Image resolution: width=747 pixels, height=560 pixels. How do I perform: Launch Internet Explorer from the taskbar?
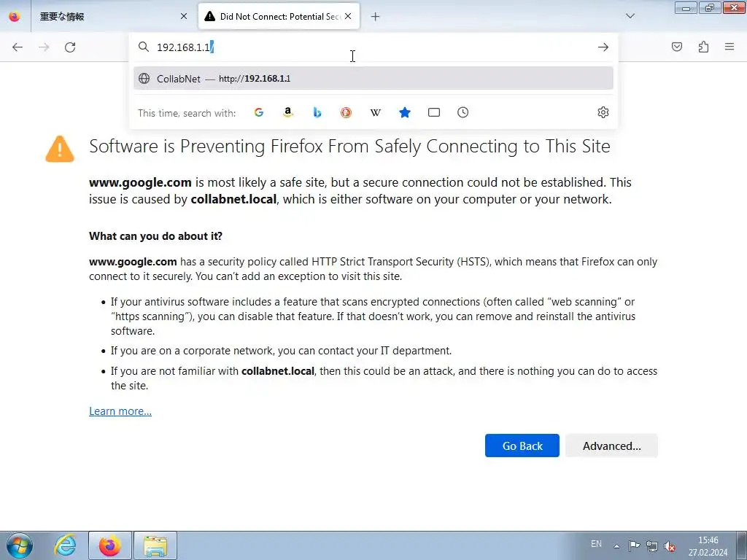(65, 545)
